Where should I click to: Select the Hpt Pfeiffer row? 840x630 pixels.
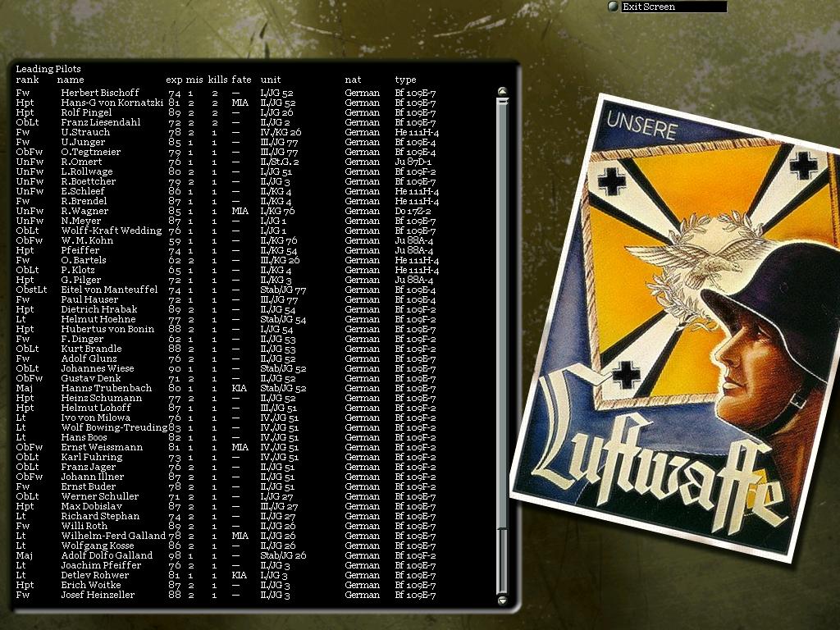tap(226, 250)
